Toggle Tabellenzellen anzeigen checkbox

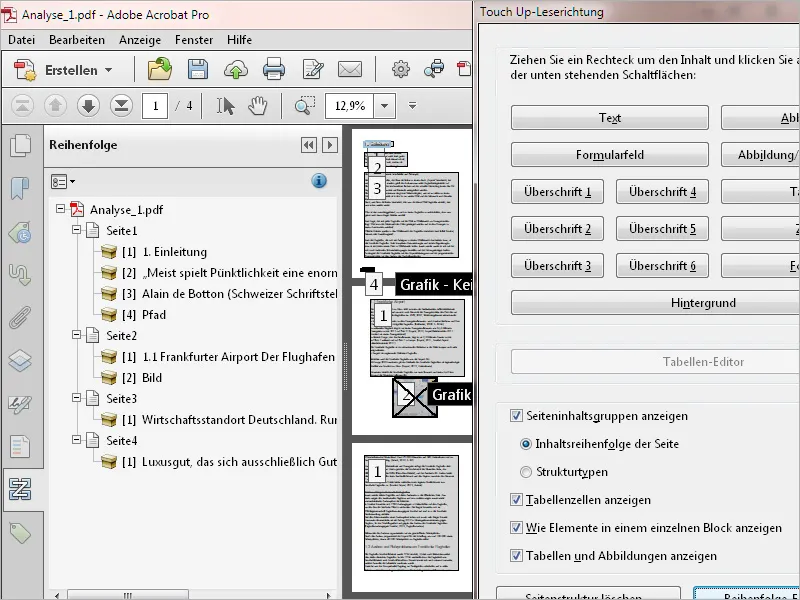coord(516,499)
